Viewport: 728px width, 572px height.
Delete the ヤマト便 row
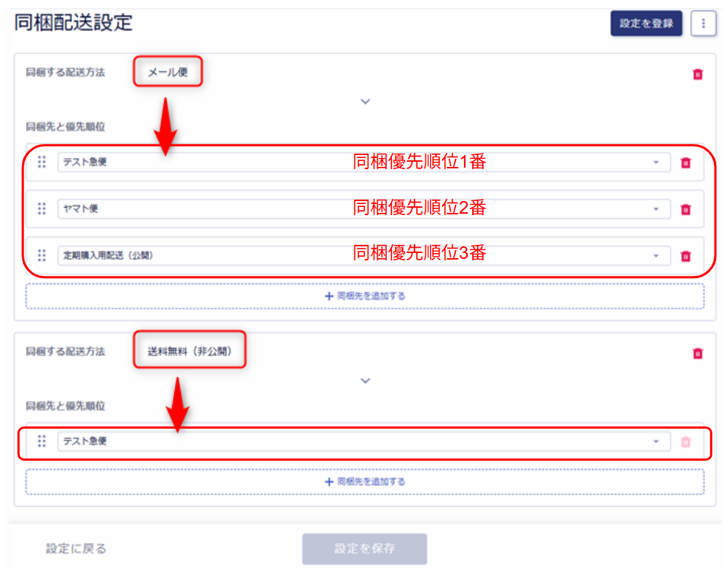tap(686, 209)
